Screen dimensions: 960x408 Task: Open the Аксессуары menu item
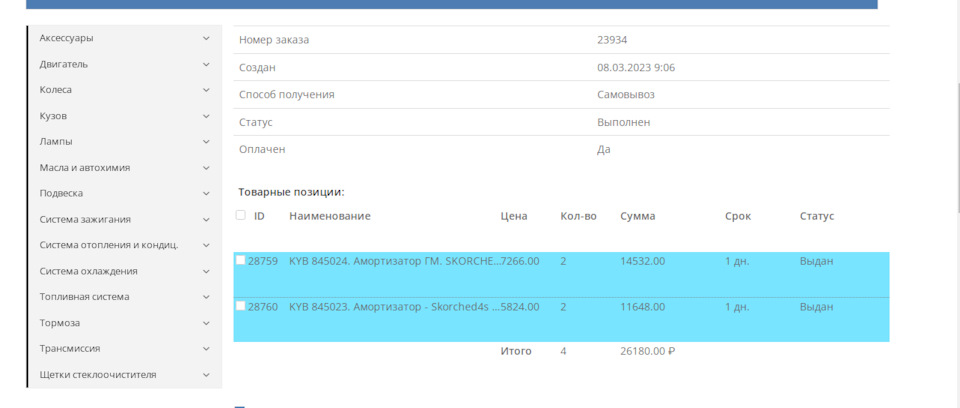click(x=66, y=38)
